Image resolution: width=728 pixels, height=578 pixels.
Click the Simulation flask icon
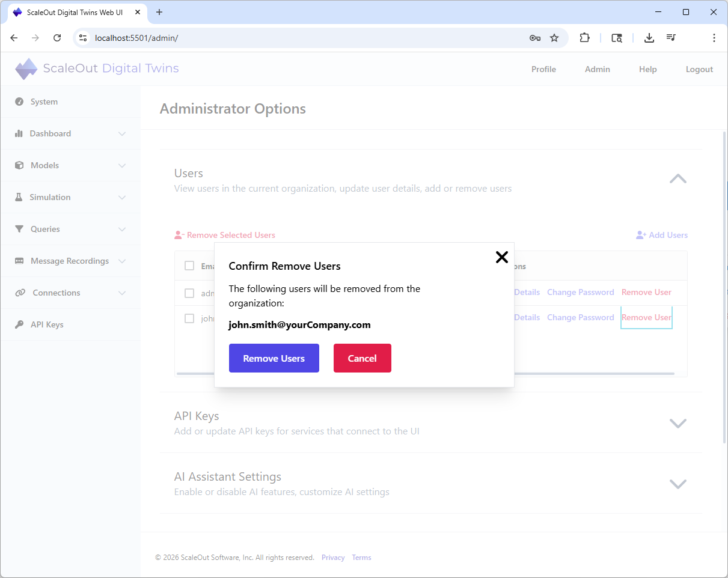tap(19, 197)
